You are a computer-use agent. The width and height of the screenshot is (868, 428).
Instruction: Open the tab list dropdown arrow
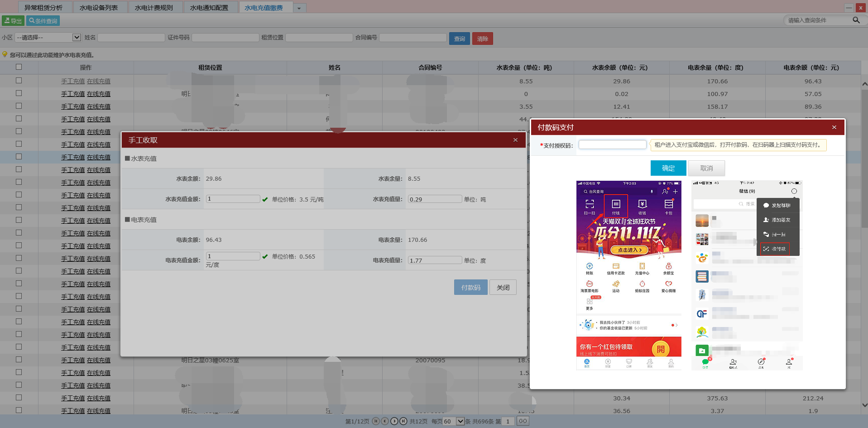[x=299, y=8]
